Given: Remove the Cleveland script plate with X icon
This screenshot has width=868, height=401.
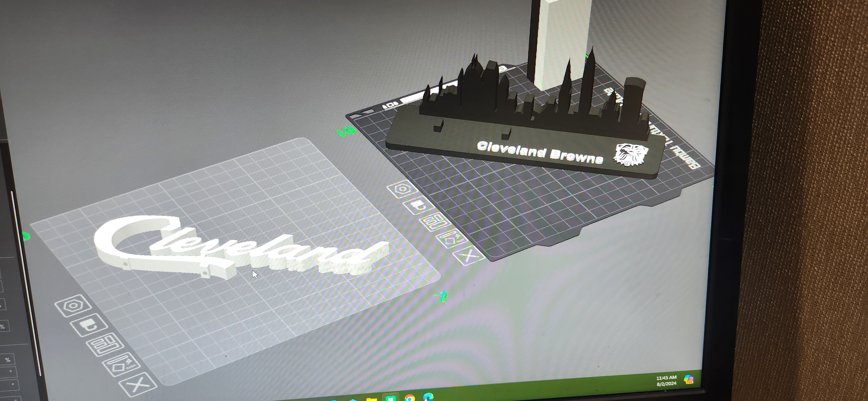Looking at the screenshot, I should [138, 385].
